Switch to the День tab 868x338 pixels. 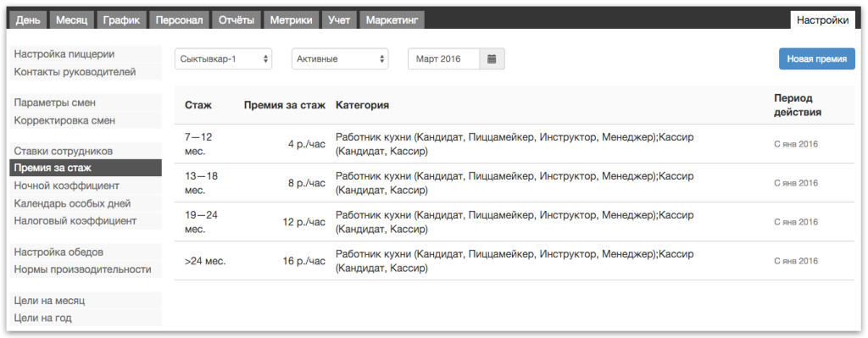[x=28, y=20]
